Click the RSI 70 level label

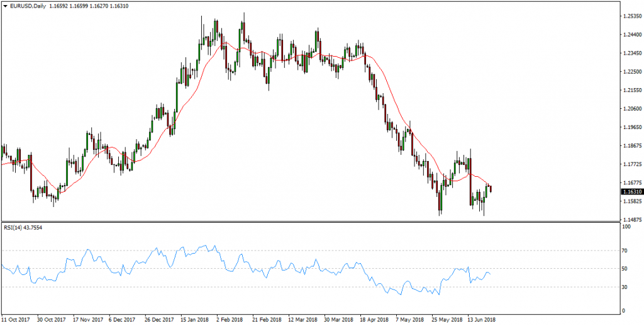626,250
